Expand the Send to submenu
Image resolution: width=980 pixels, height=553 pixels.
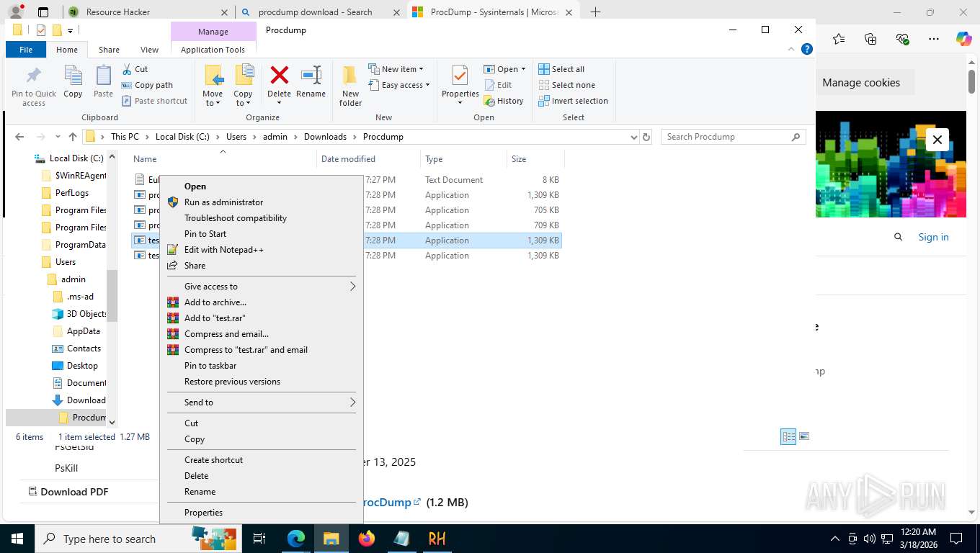261,403
